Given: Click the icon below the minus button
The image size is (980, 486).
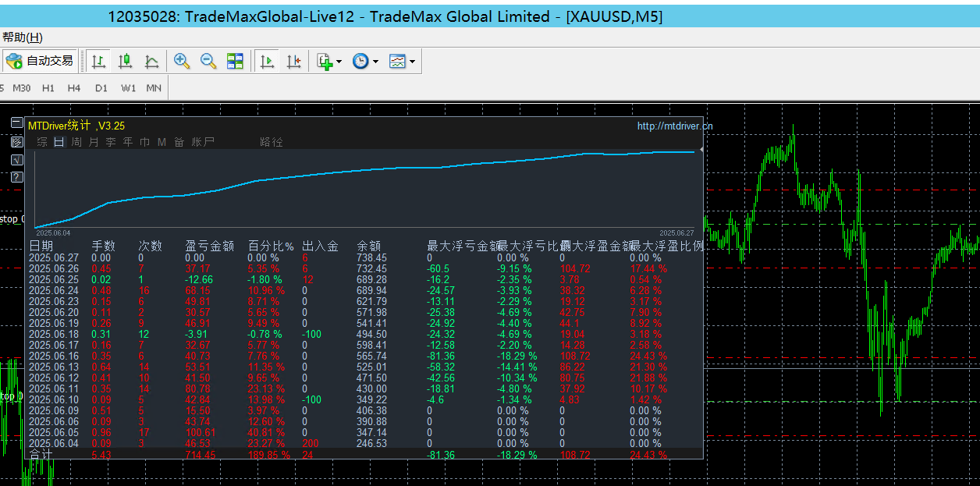Looking at the screenshot, I should [x=17, y=142].
